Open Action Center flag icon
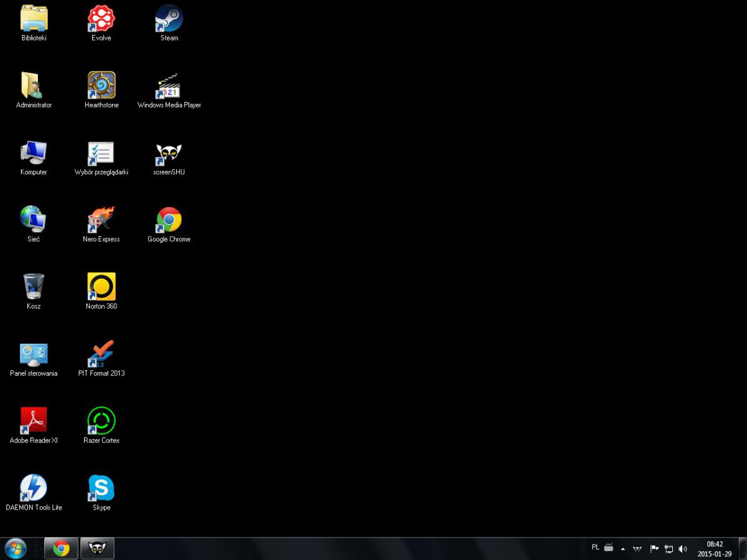This screenshot has width=747, height=560. 654,549
